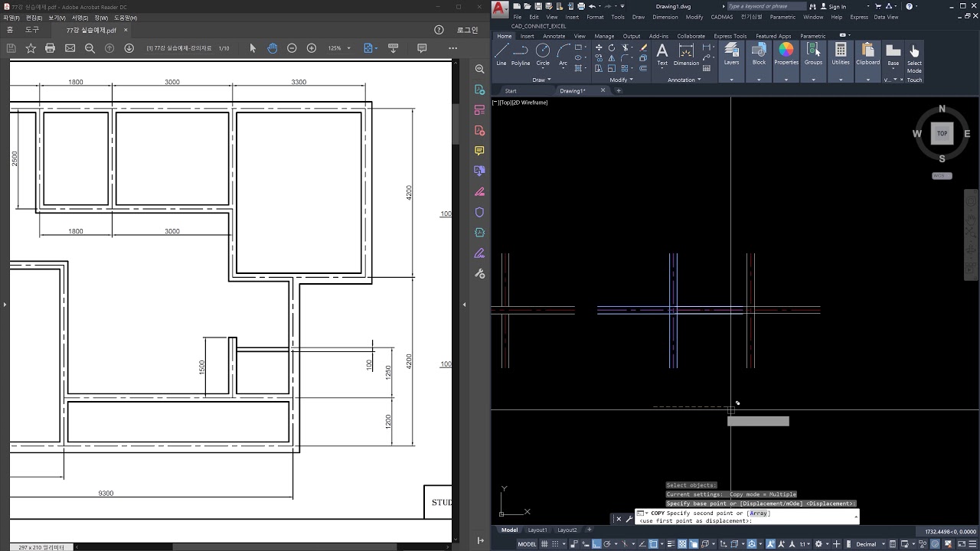Select the Polyline tool
This screenshot has height=551, width=980.
521,54
